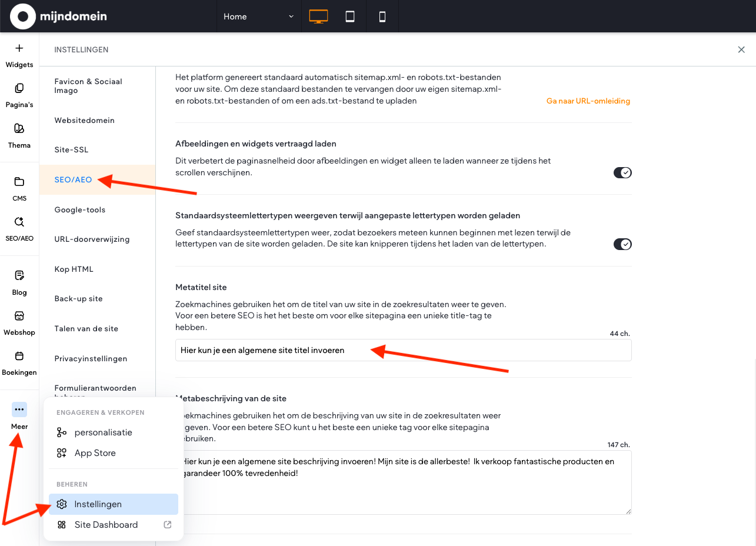756x546 pixels.
Task: Open the Boekingen calendar icon
Action: click(19, 356)
